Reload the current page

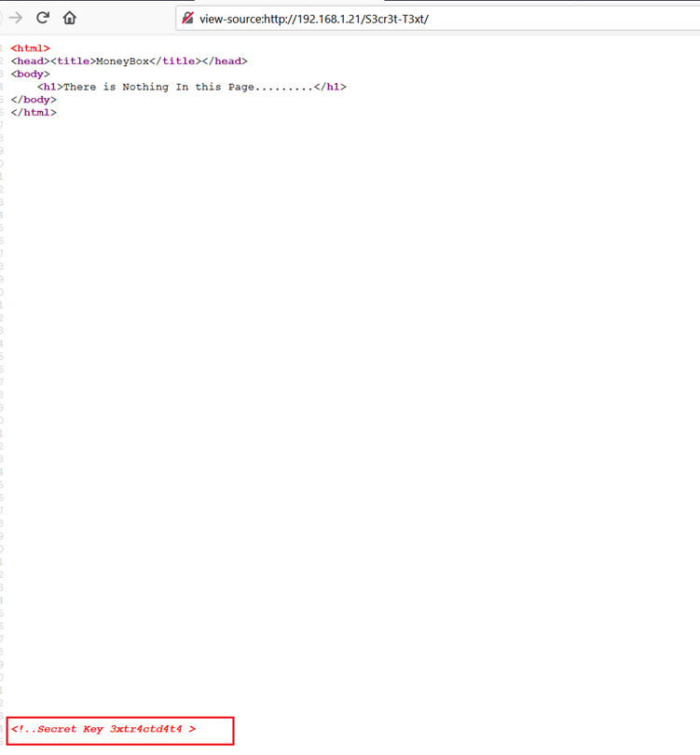pyautogui.click(x=43, y=18)
